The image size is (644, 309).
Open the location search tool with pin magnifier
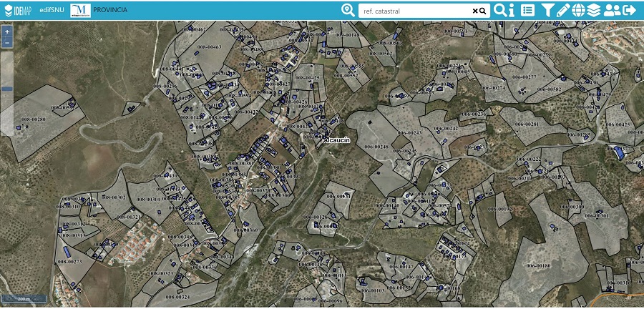coord(348,10)
